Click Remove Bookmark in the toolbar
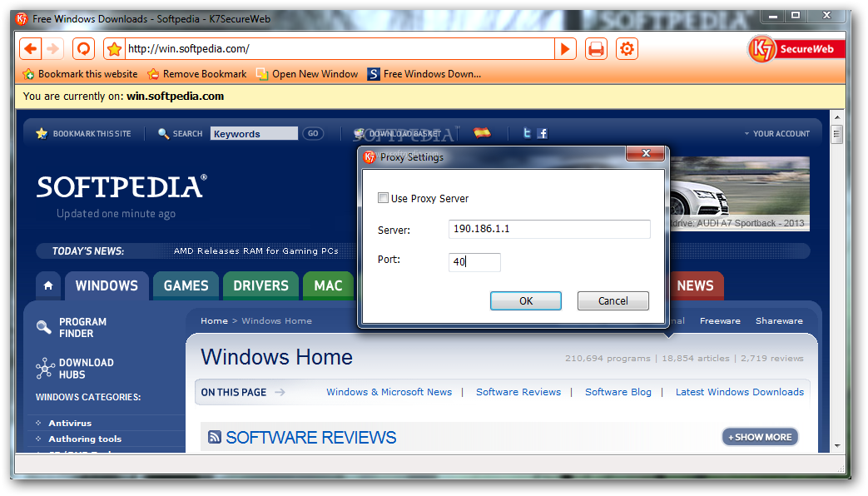The height and width of the screenshot is (496, 868). pos(197,73)
